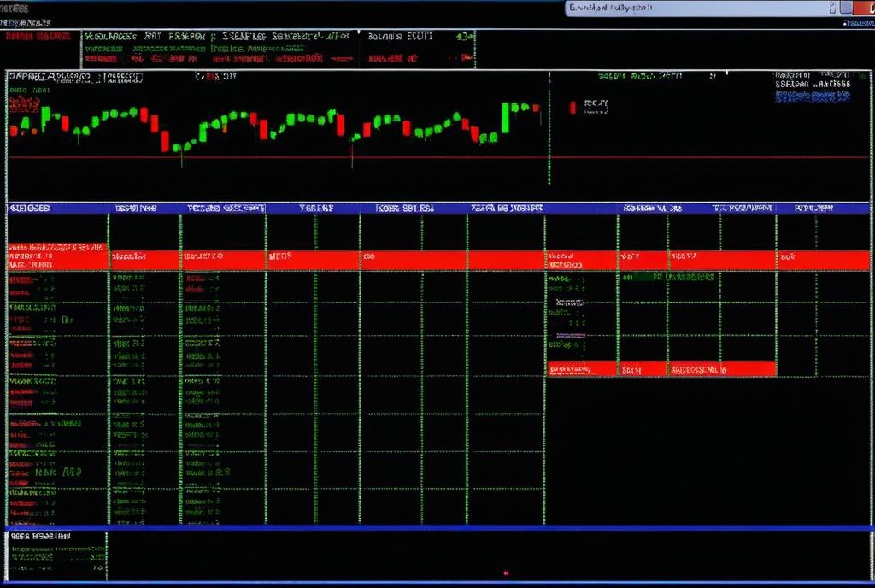Click the full-width red highlighted table row
This screenshot has height=588, width=875.
pyautogui.click(x=438, y=260)
